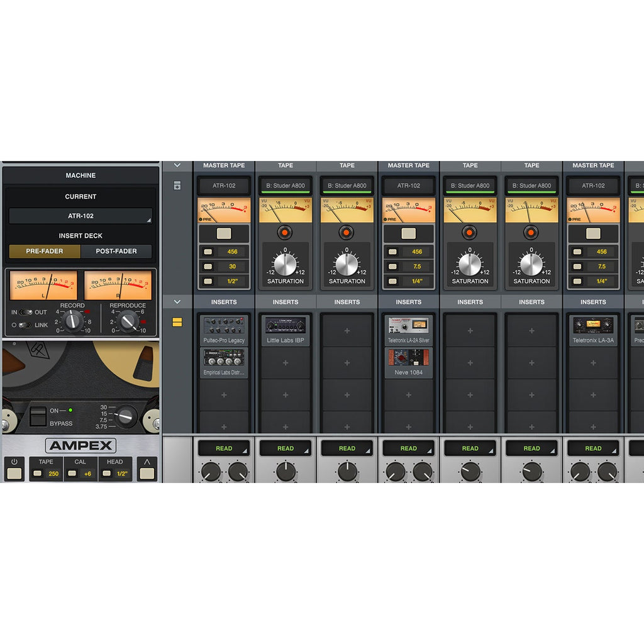
Task: Open the Teletronix LA-3A plugin insert
Action: point(593,330)
